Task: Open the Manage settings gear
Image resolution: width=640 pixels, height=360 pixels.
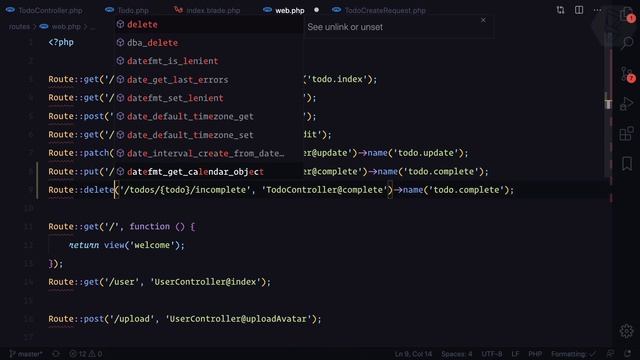Action: (x=626, y=331)
